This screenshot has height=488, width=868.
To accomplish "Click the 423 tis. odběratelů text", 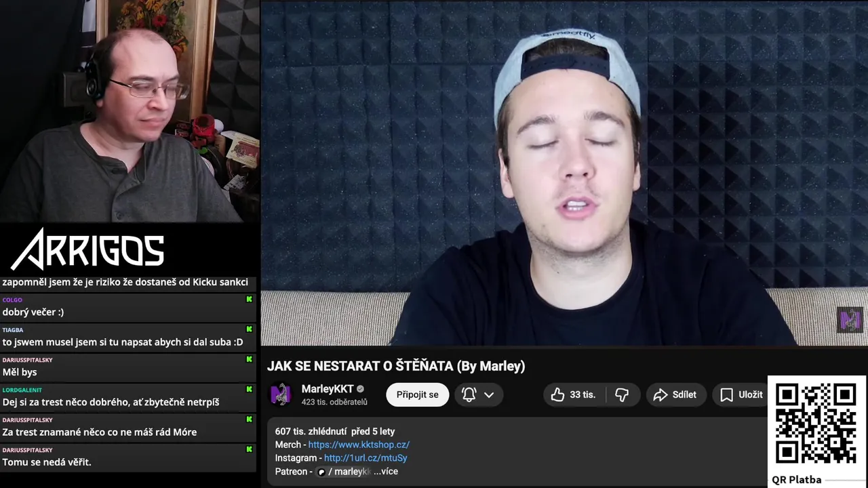I will coord(334,402).
